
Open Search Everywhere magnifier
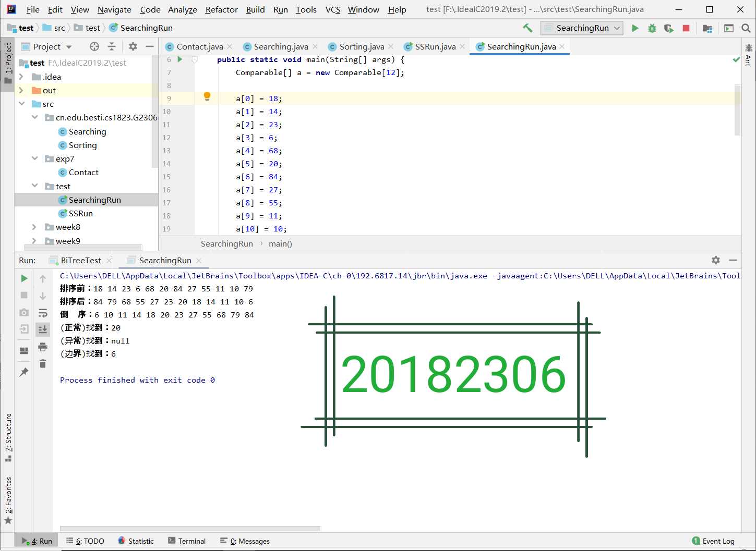[746, 28]
